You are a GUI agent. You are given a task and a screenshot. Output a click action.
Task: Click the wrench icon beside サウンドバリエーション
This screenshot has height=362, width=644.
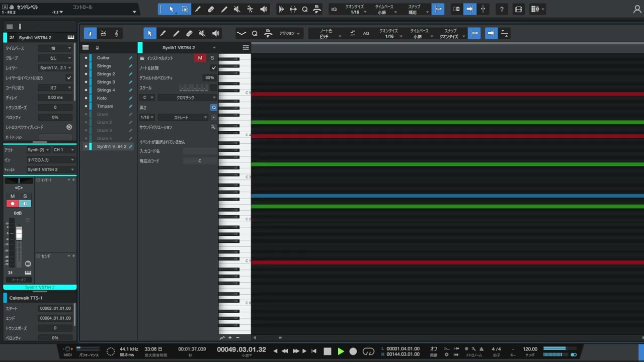point(213,127)
